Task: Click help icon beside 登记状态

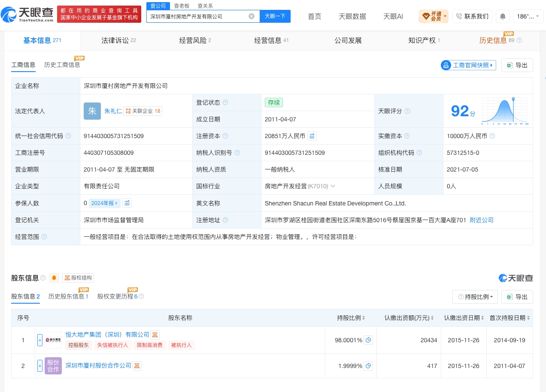Action: click(x=225, y=103)
